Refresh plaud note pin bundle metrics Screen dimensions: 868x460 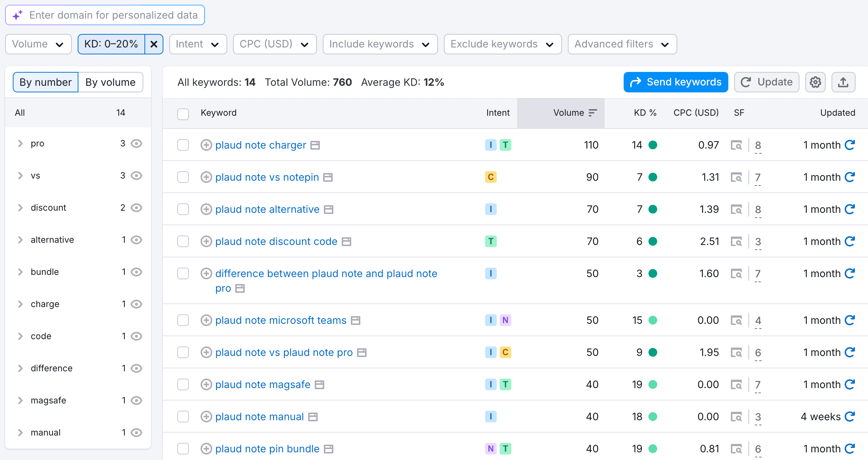click(850, 449)
